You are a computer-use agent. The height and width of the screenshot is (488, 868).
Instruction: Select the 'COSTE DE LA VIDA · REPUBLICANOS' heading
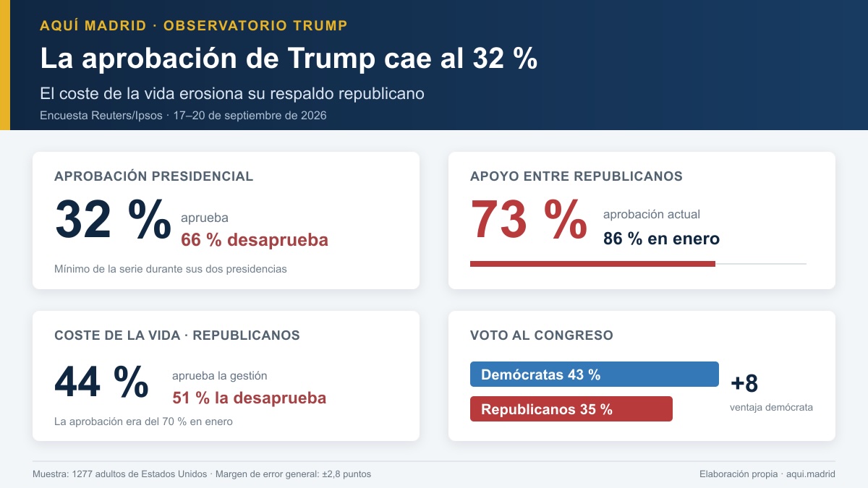177,335
